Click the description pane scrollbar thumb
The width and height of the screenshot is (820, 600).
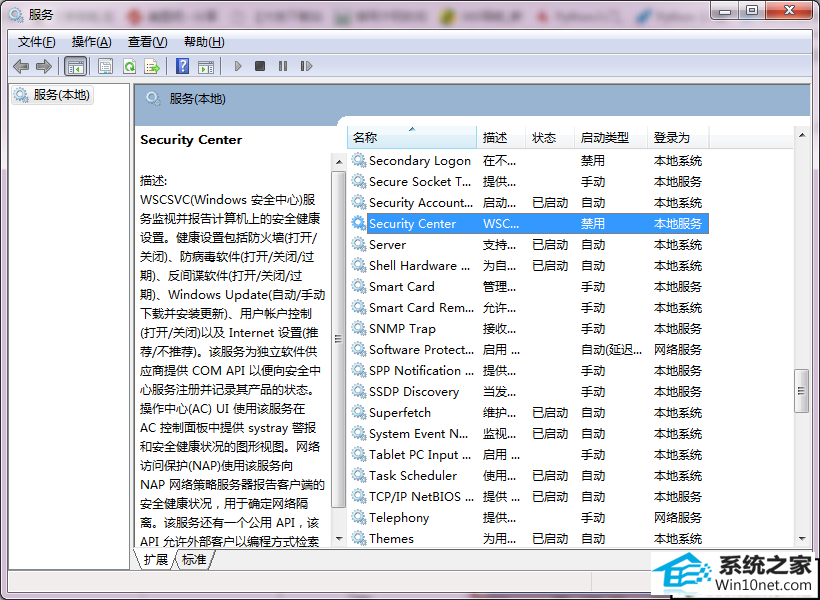(x=339, y=339)
